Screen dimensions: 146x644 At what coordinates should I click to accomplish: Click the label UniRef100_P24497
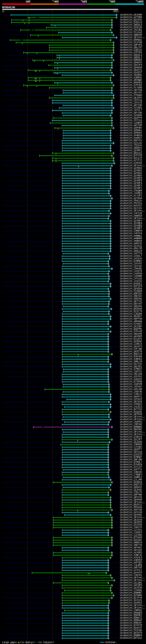coord(131,324)
